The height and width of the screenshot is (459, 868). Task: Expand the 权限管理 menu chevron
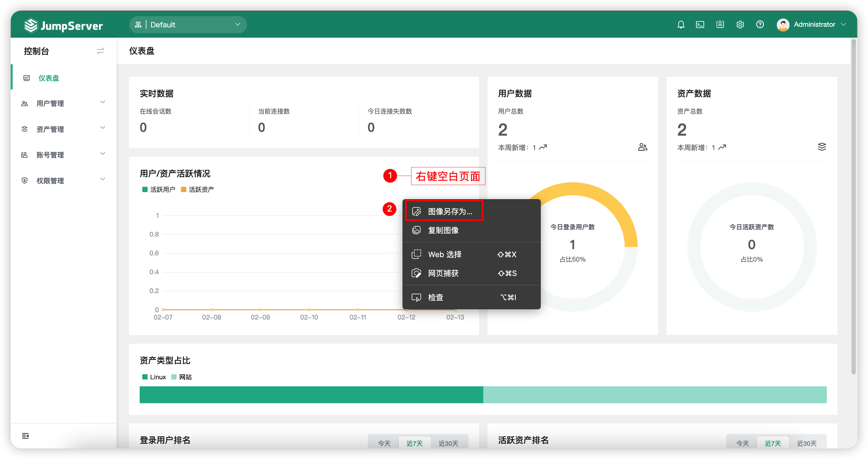click(x=103, y=179)
